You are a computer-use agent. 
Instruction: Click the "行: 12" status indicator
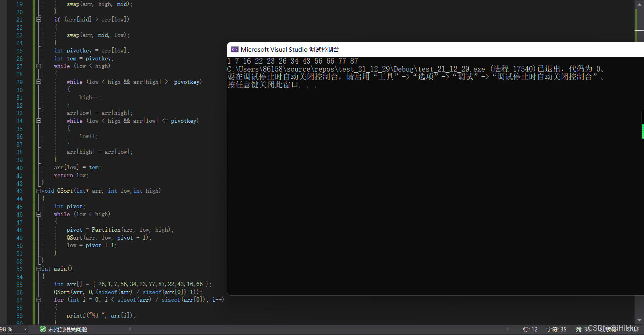click(530, 329)
